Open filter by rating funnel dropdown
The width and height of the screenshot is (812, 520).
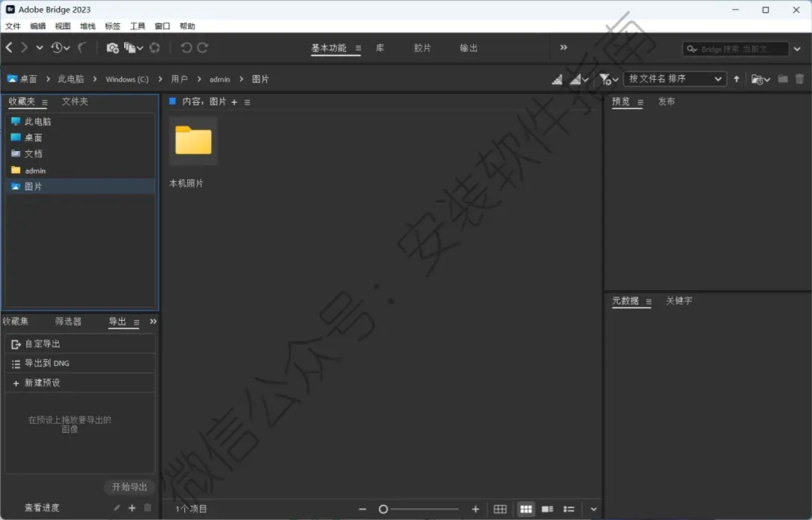coord(608,79)
